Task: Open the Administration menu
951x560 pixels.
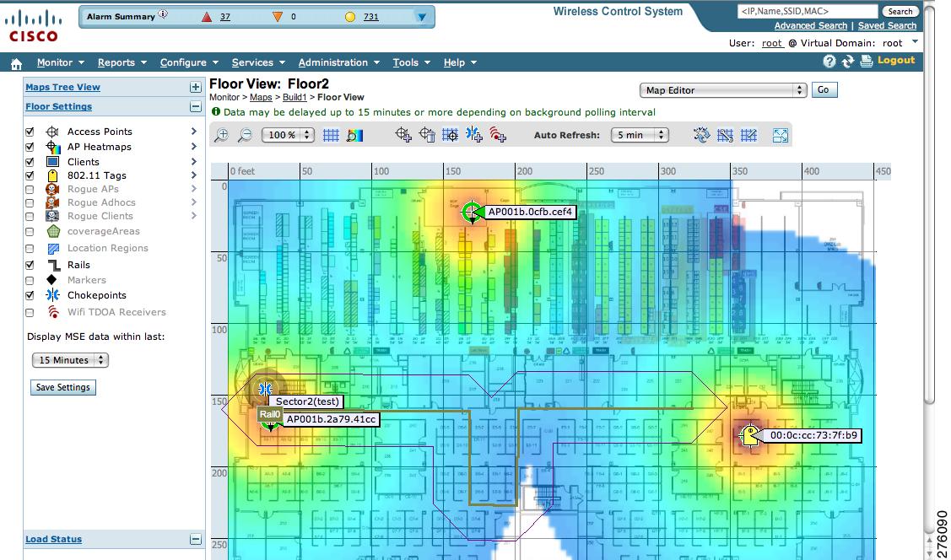Action: pyautogui.click(x=339, y=62)
